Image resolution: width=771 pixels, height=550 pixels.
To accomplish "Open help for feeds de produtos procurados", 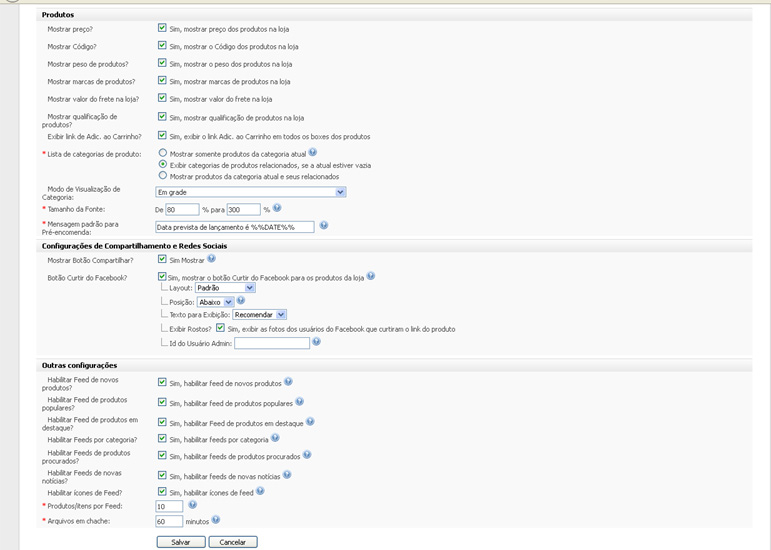I will point(307,455).
